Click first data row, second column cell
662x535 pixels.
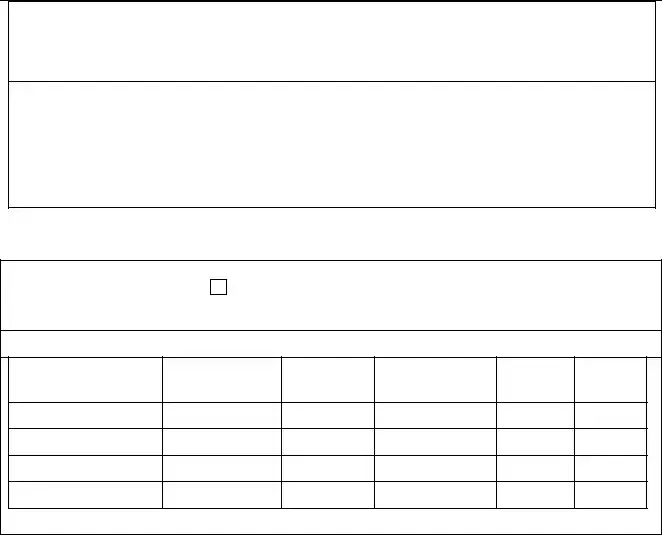tap(222, 416)
